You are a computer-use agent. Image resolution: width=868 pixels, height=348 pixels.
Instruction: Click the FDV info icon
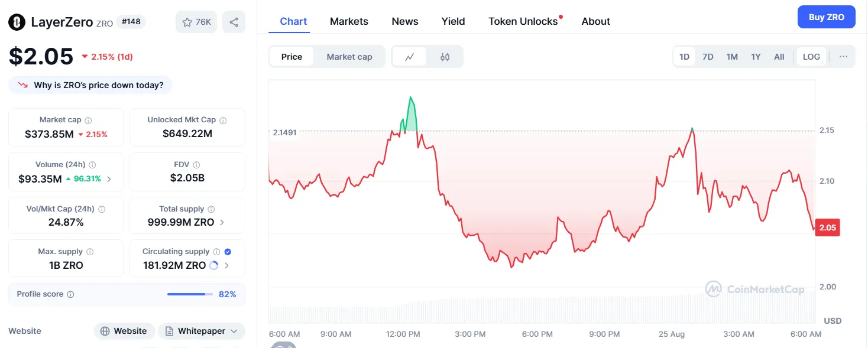[x=196, y=165]
